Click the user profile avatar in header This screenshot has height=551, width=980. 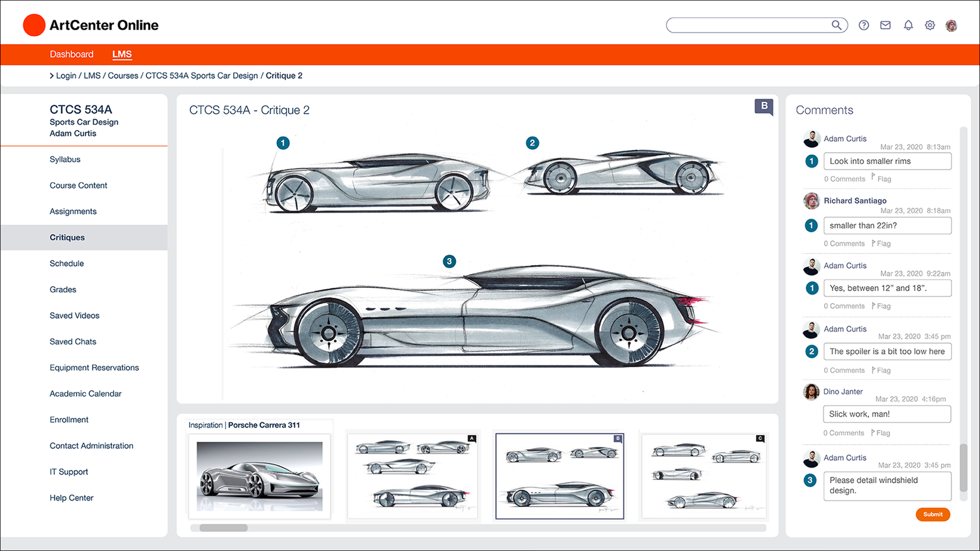click(951, 26)
